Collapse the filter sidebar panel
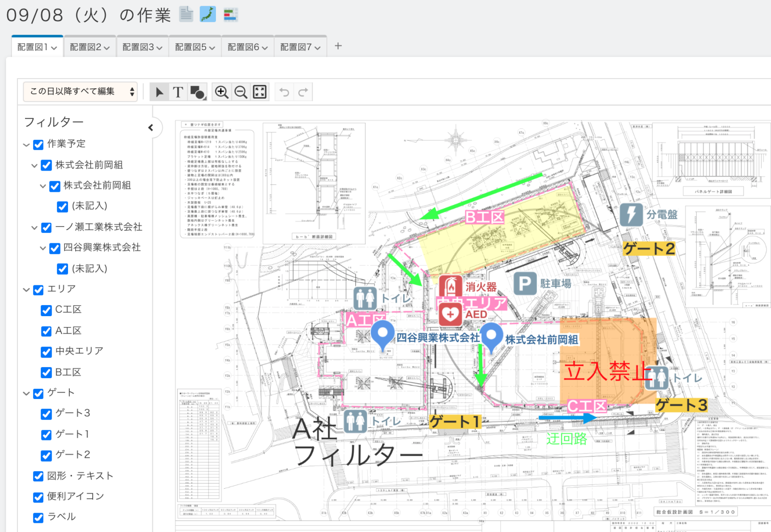 [151, 128]
